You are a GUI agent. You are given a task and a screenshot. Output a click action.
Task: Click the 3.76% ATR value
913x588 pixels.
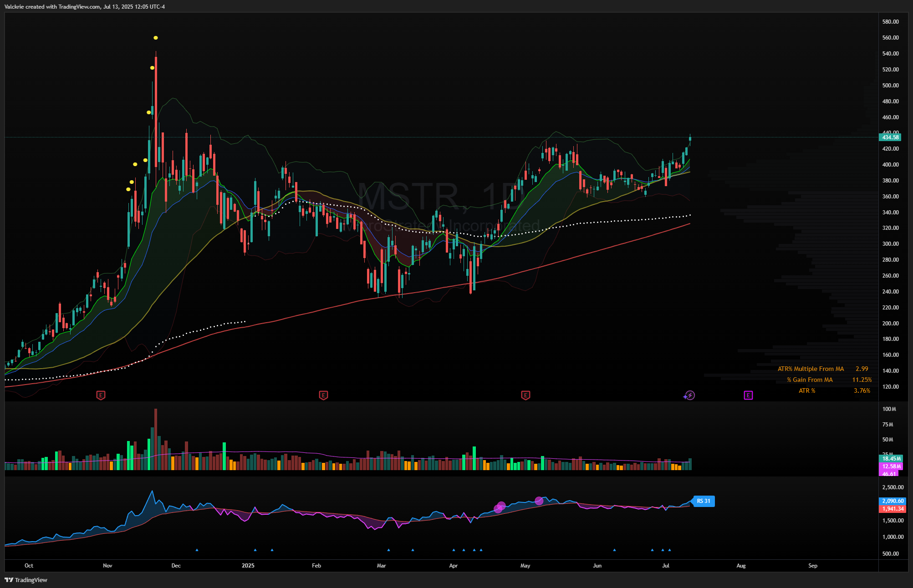(862, 390)
